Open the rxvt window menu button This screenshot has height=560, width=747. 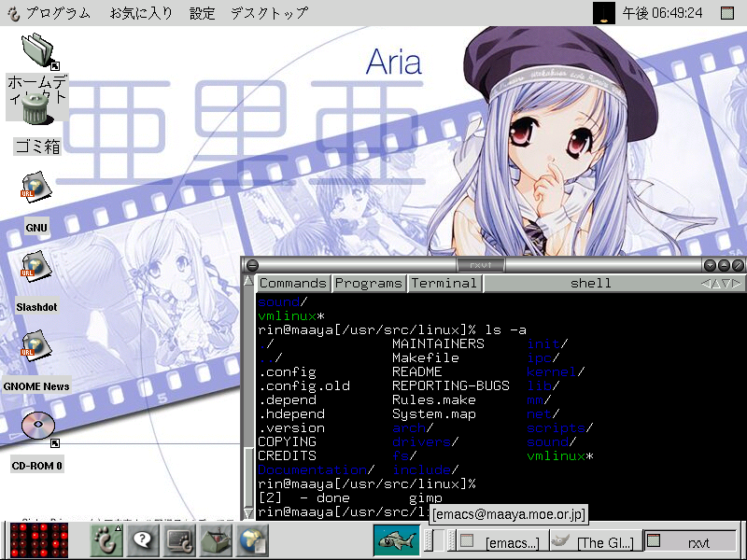pos(252,265)
